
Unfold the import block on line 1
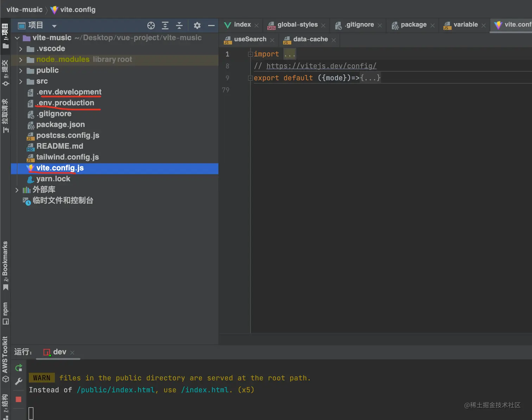[250, 54]
